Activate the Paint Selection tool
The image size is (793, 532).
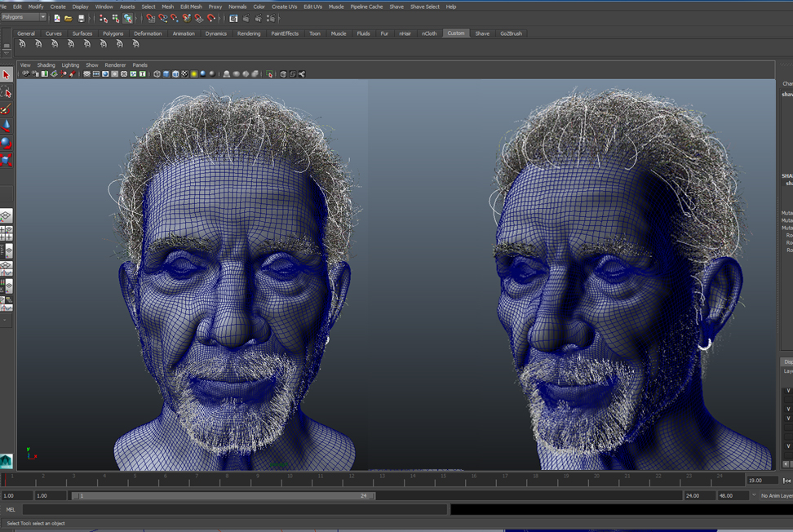tap(6, 109)
